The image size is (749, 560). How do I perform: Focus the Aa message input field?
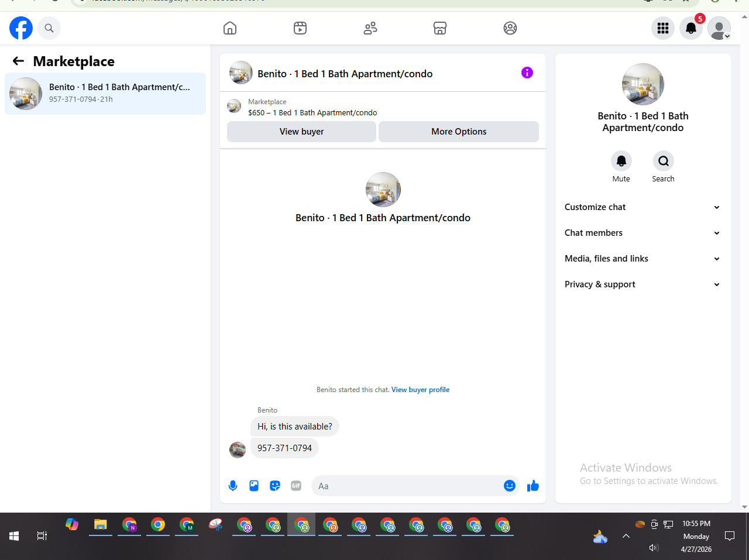click(x=407, y=486)
